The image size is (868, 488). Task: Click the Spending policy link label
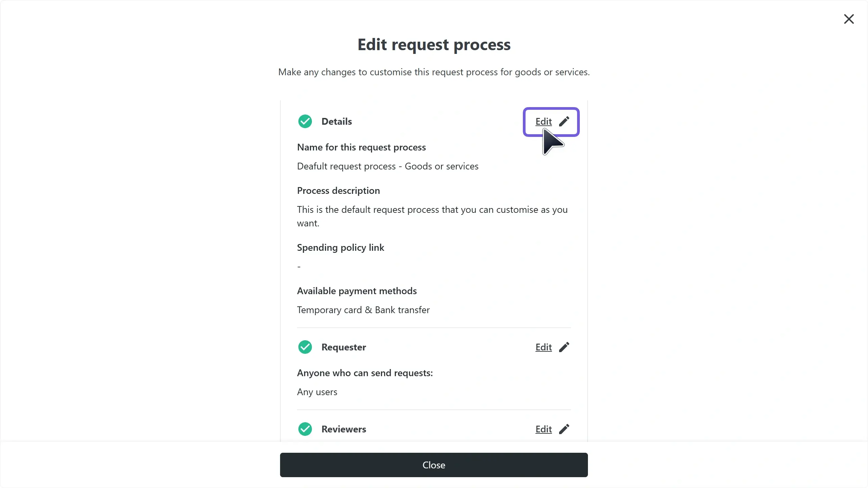pyautogui.click(x=340, y=248)
